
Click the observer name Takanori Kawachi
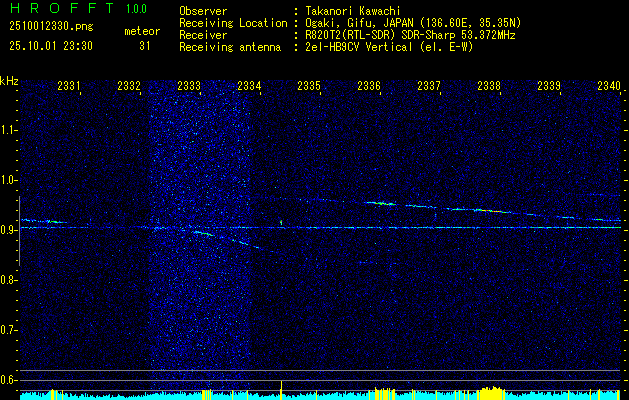353,11
